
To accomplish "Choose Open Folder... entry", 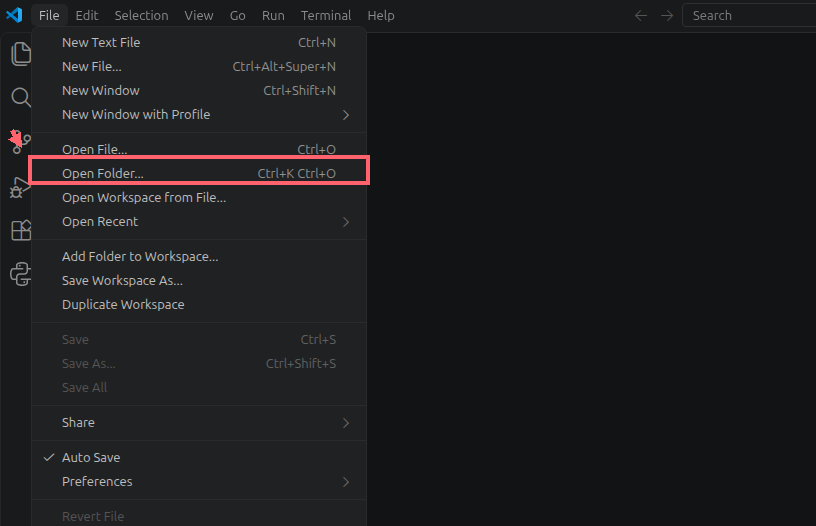I will tap(199, 173).
